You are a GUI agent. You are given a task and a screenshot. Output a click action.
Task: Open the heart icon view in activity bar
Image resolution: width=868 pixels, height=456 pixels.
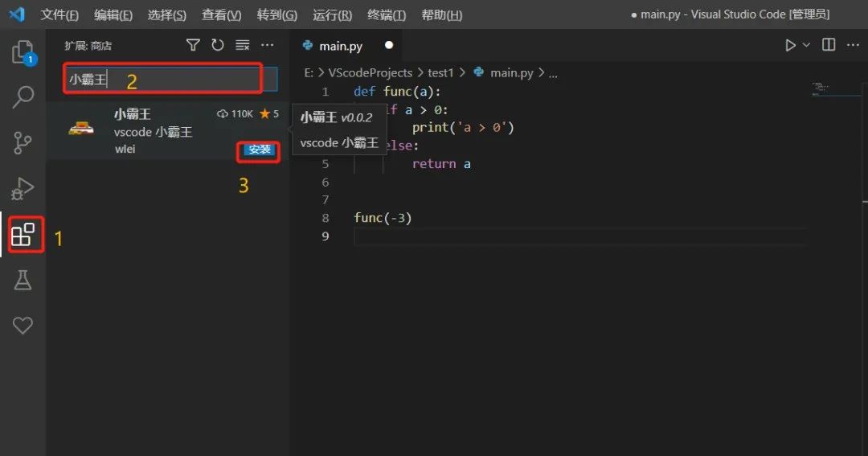(23, 325)
